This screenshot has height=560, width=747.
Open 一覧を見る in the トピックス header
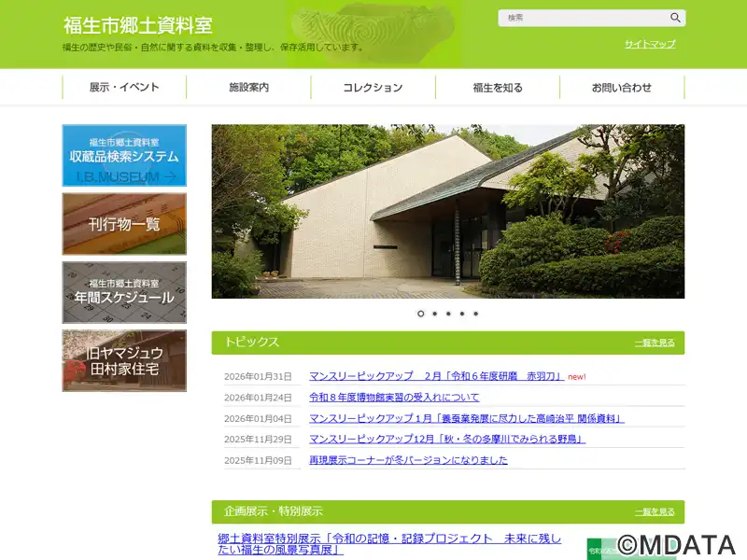(655, 343)
